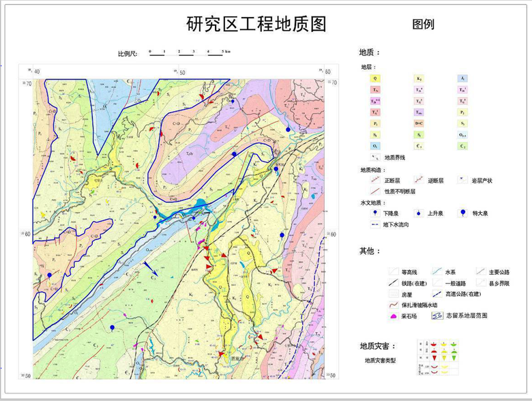Click the 地质灾害类型 symbol table
Screen dimensions: 532x401
(x=437, y=360)
